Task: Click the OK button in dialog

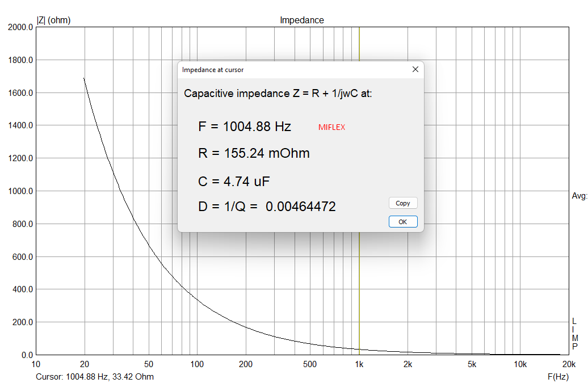Action: pyautogui.click(x=403, y=222)
